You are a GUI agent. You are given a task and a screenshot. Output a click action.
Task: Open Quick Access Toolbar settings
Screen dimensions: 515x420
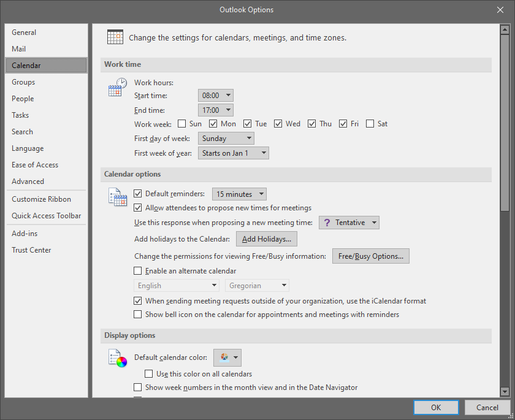coord(46,216)
